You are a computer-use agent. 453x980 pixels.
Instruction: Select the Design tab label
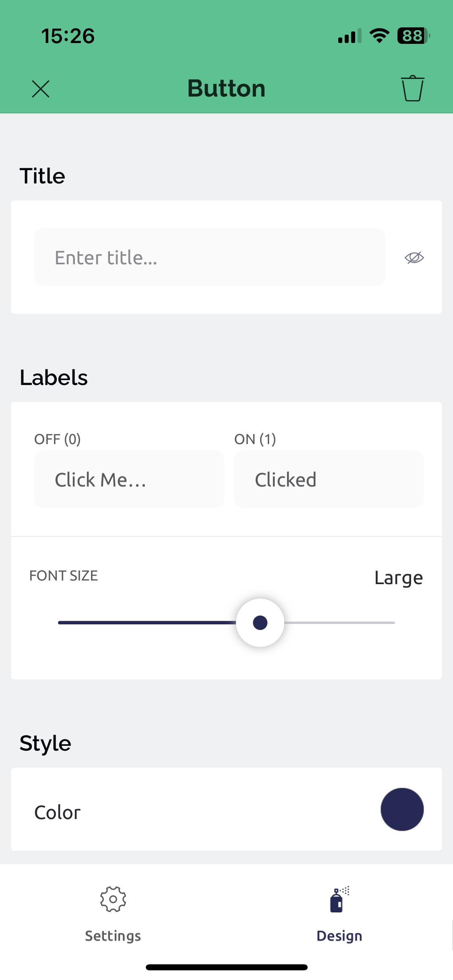(x=339, y=936)
